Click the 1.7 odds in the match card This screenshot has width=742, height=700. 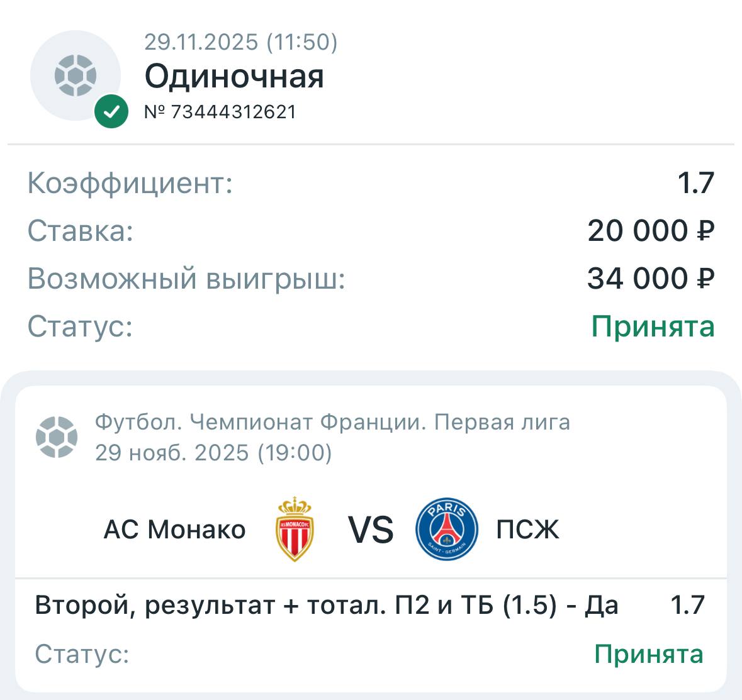pos(687,605)
